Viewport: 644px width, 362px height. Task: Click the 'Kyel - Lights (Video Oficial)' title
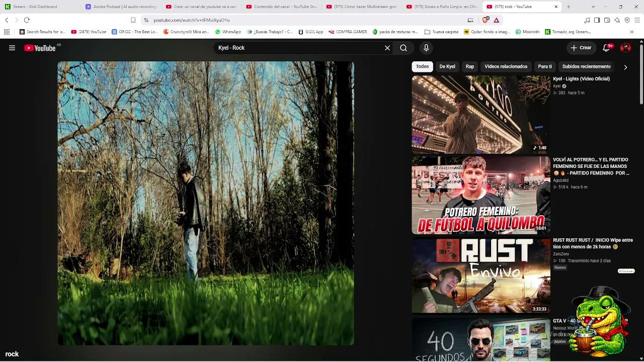(581, 79)
